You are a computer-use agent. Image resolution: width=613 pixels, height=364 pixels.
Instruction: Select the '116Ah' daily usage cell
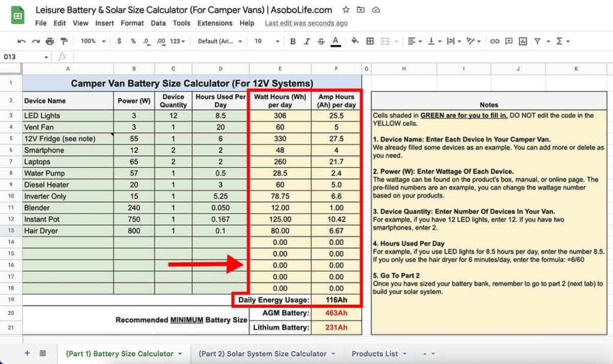[336, 300]
